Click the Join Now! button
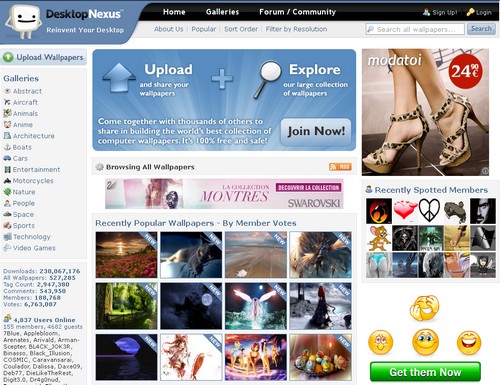 click(x=316, y=131)
